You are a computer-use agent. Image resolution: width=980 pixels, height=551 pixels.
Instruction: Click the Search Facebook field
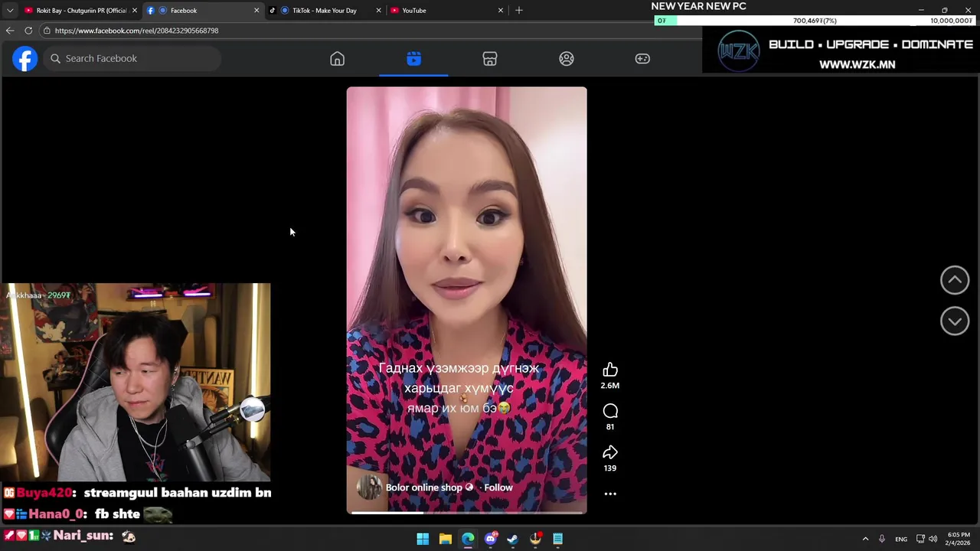134,59
